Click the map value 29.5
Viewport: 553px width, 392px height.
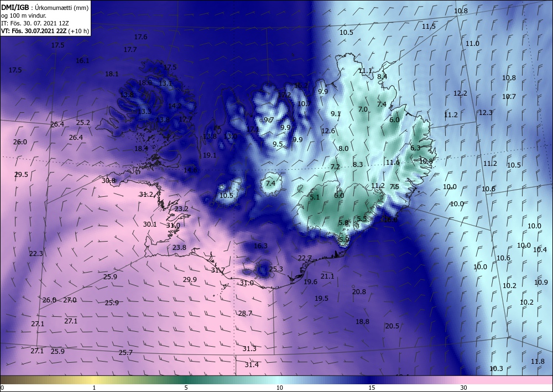tap(21, 175)
